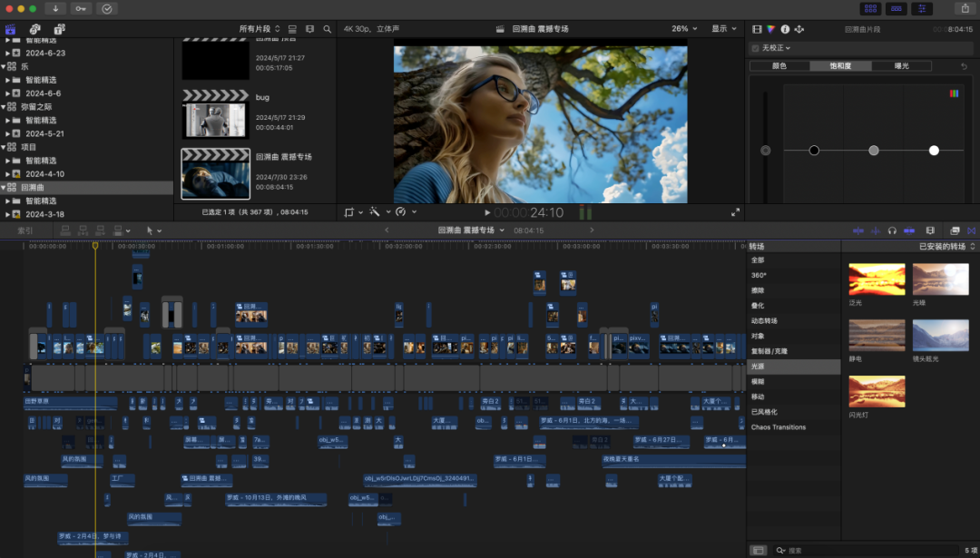
Task: Open the 已安装的转场 dropdown
Action: [x=946, y=247]
